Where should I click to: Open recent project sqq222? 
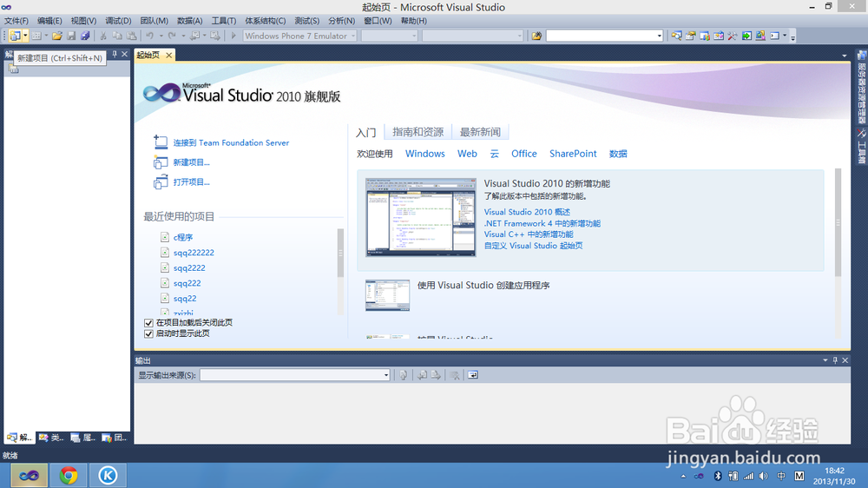(187, 283)
